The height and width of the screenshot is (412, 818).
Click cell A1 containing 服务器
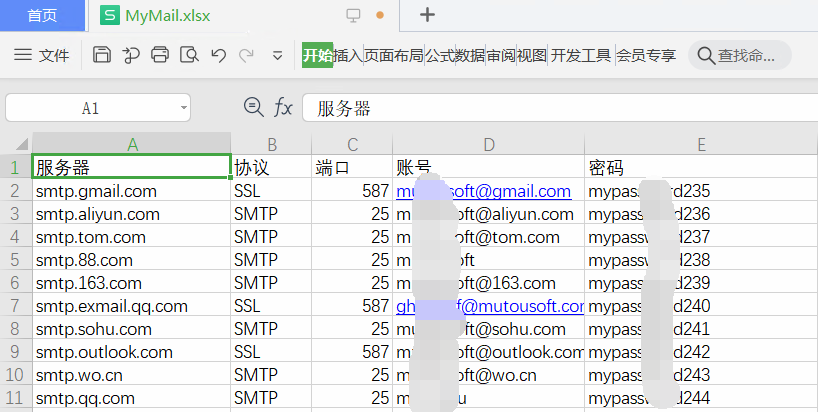coord(131,167)
